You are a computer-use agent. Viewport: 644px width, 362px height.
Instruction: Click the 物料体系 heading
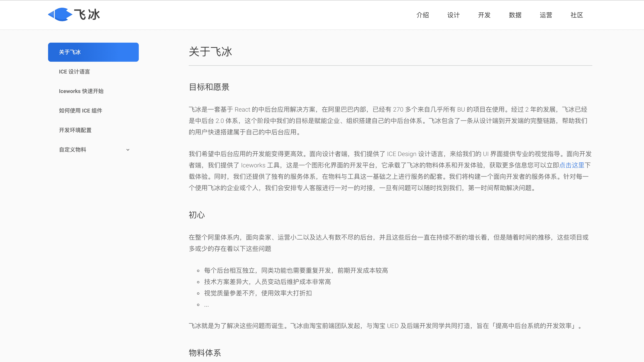tap(205, 353)
